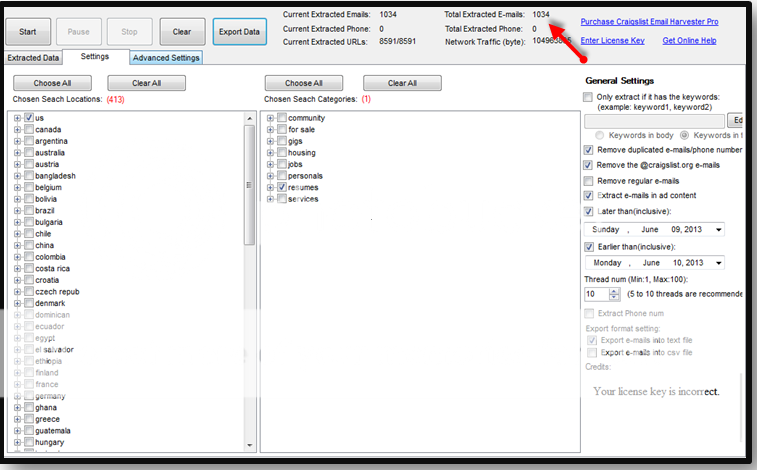Click locations list scroll up arrow
The image size is (757, 470).
[x=249, y=118]
